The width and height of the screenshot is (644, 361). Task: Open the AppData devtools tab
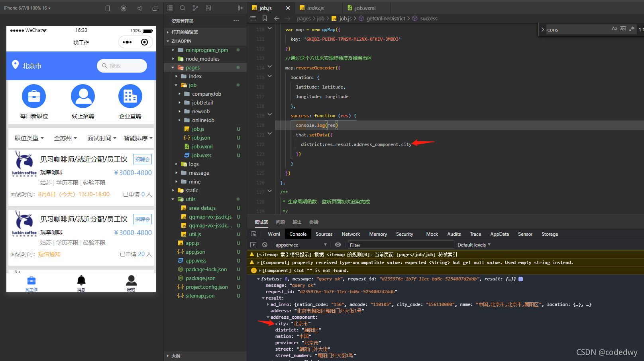tap(499, 234)
